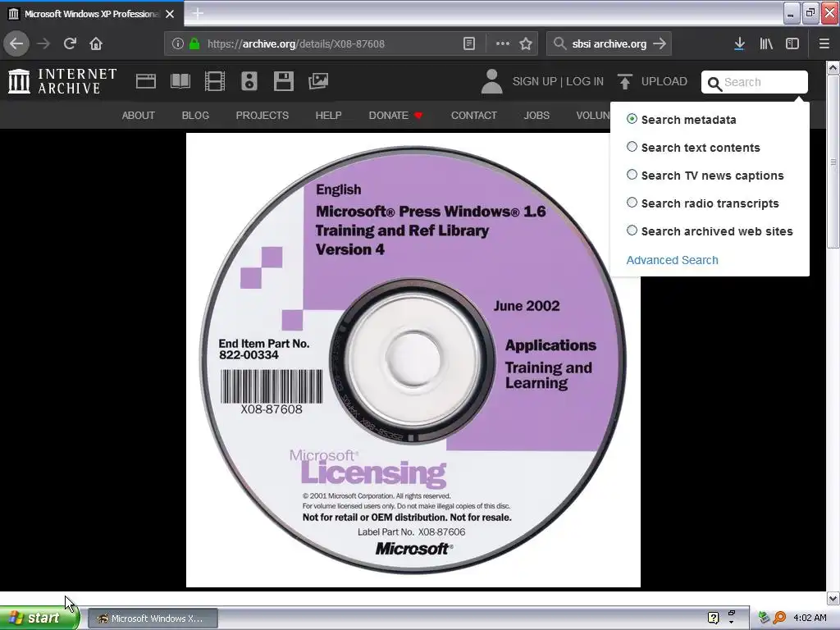The height and width of the screenshot is (630, 840).
Task: Select the Microsoft Windows XP Professional tab
Action: point(92,14)
